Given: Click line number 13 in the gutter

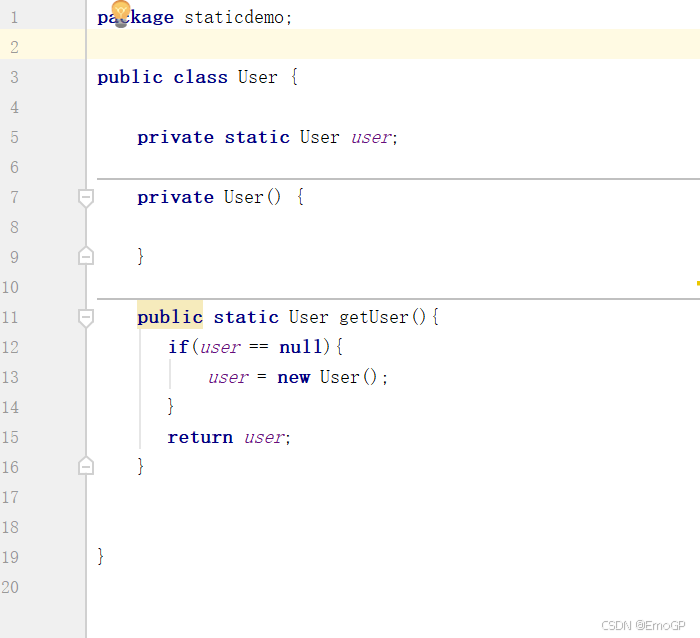Looking at the screenshot, I should tap(10, 378).
